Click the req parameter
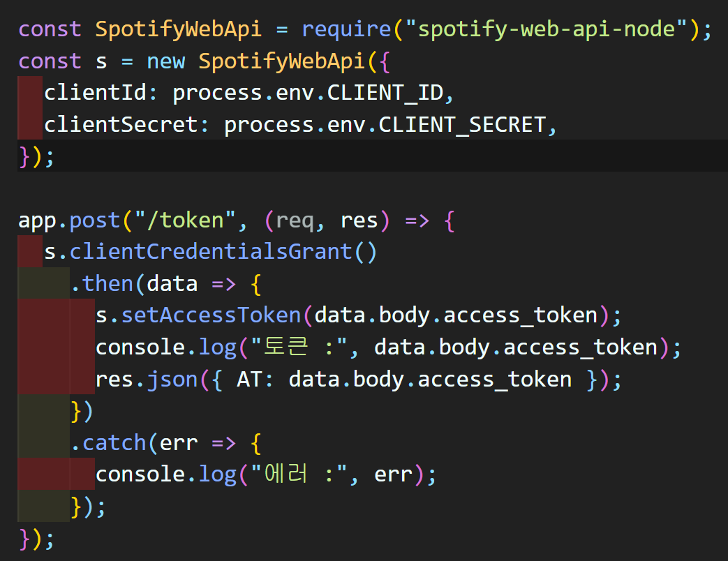This screenshot has width=728, height=561. point(295,221)
